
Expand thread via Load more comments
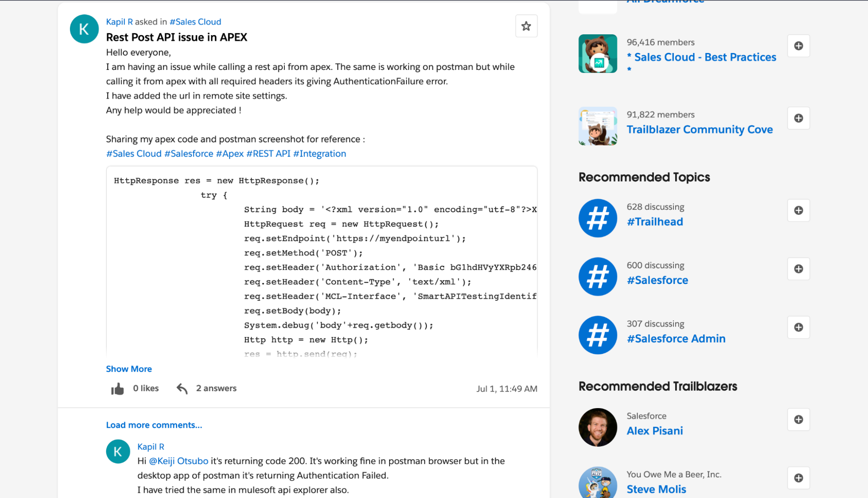click(x=154, y=425)
